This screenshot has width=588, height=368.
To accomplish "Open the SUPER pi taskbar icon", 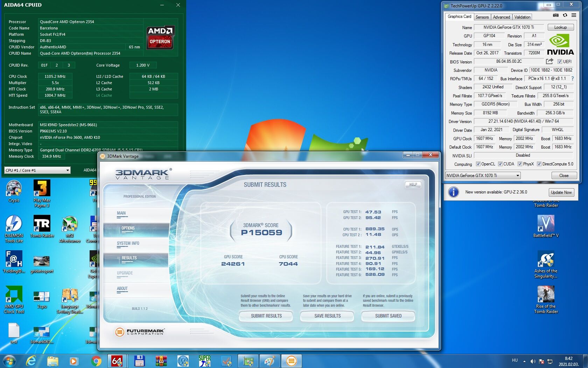I will tap(205, 361).
